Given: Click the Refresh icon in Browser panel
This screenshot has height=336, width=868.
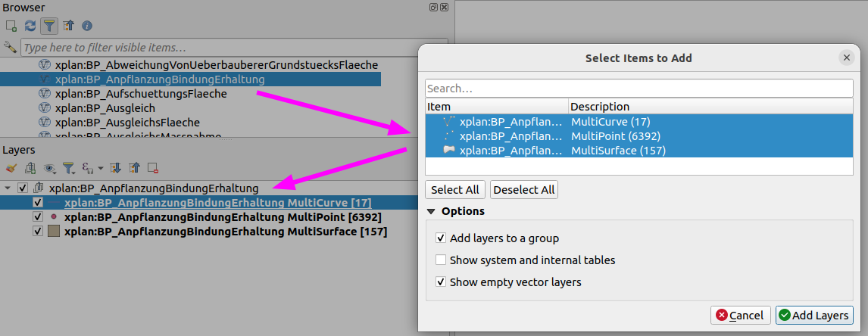Looking at the screenshot, I should 30,26.
